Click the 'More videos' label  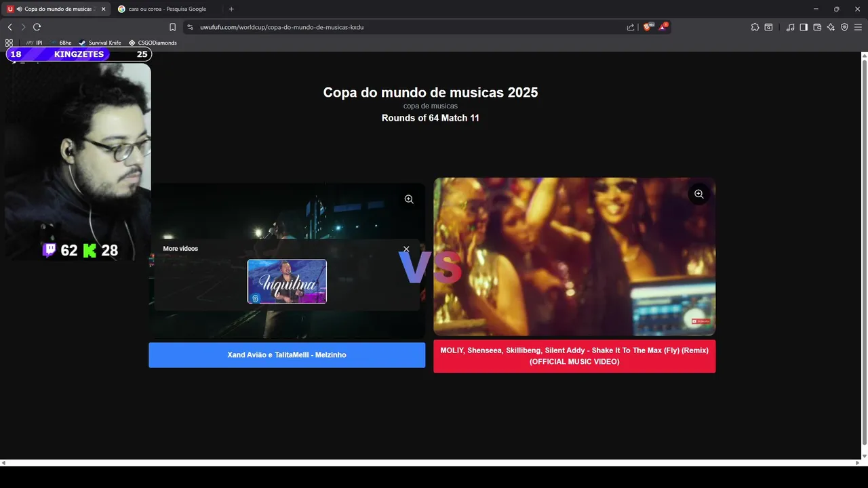(180, 249)
